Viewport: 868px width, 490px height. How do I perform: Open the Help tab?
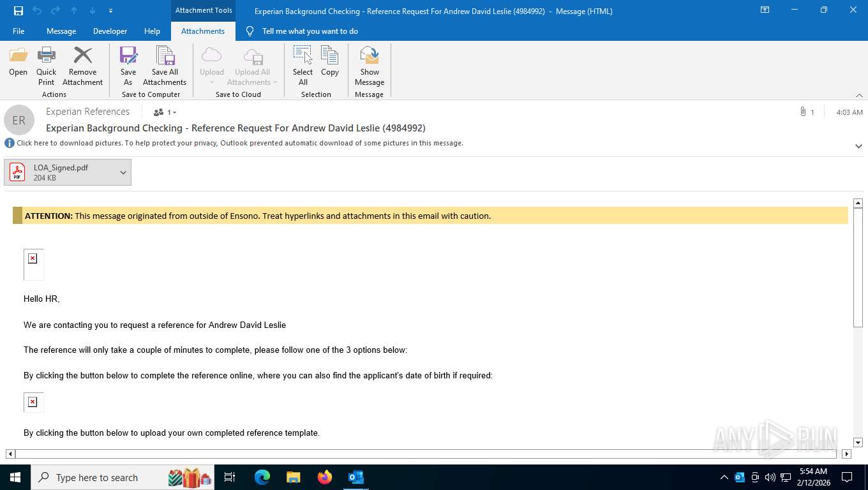[x=152, y=31]
